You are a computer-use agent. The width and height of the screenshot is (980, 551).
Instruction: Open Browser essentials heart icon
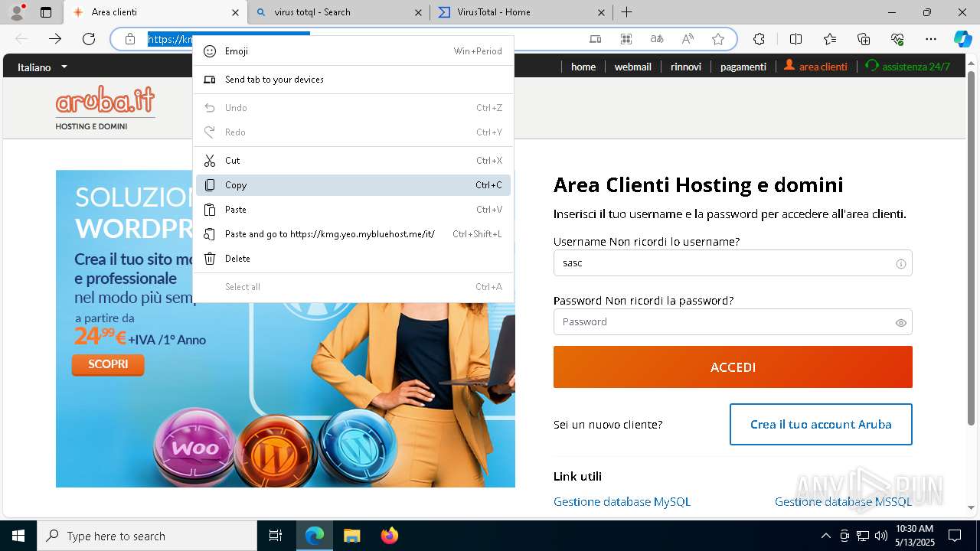pos(897,39)
